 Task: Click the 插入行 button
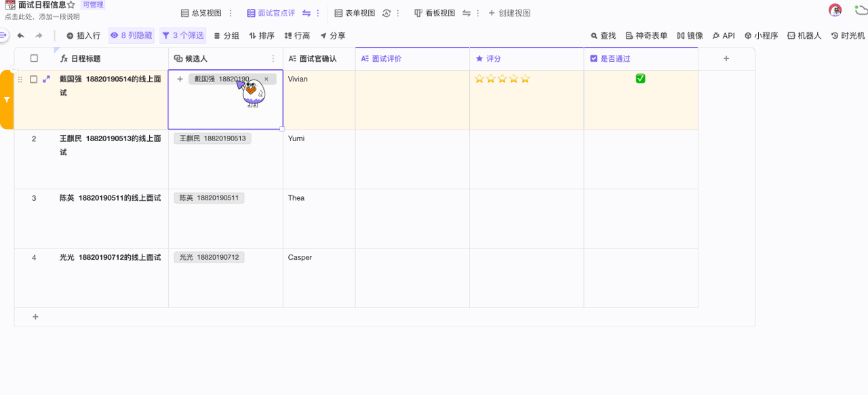pos(83,36)
